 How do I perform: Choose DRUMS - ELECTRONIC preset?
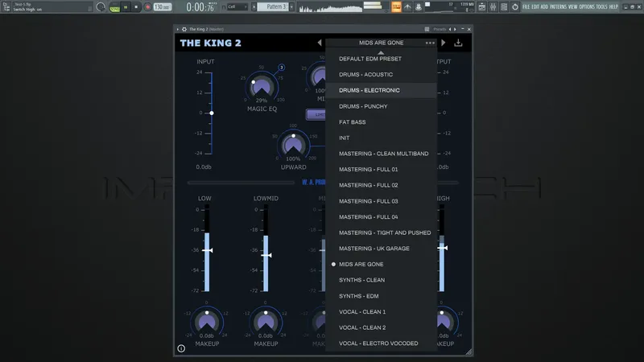tap(381, 90)
